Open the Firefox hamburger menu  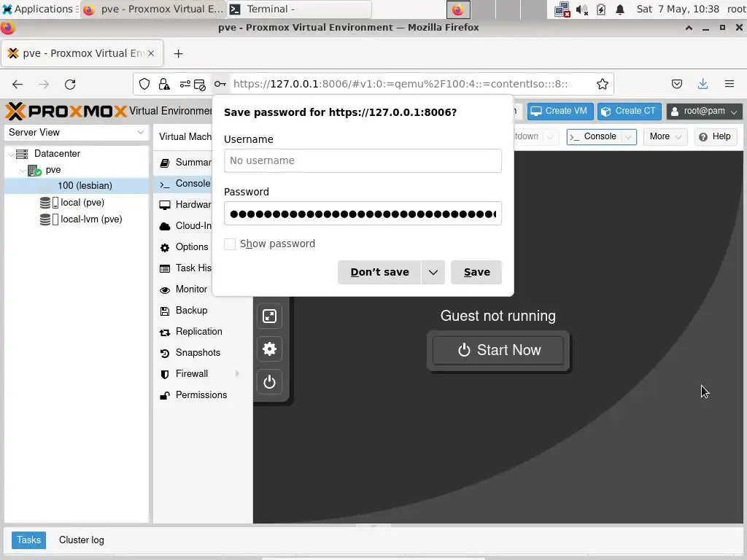click(x=729, y=85)
